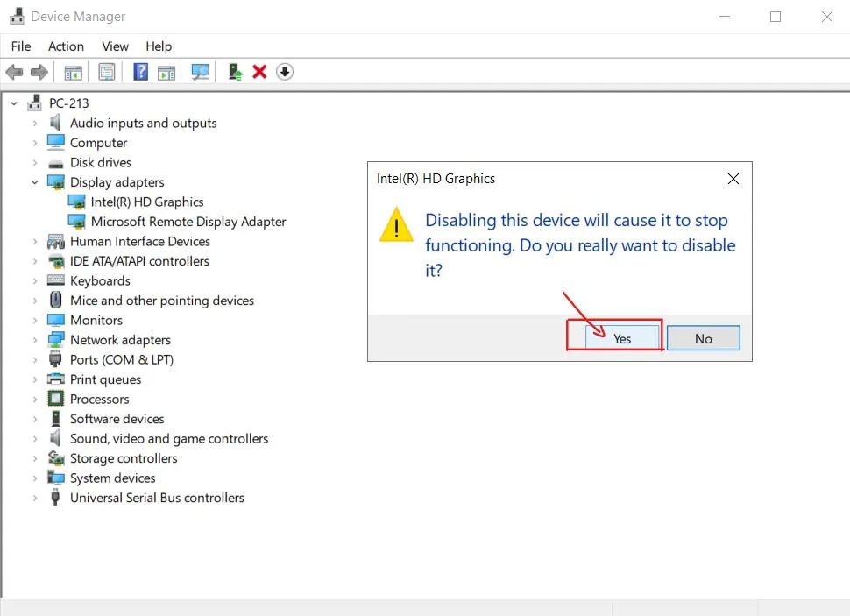Click the Disable device toolbar icon

coord(284,71)
